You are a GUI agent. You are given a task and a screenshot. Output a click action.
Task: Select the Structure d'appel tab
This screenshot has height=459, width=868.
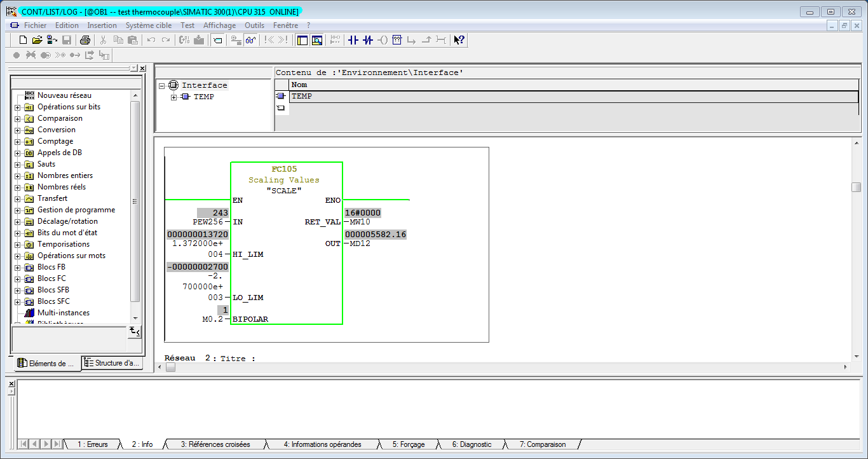(x=112, y=363)
